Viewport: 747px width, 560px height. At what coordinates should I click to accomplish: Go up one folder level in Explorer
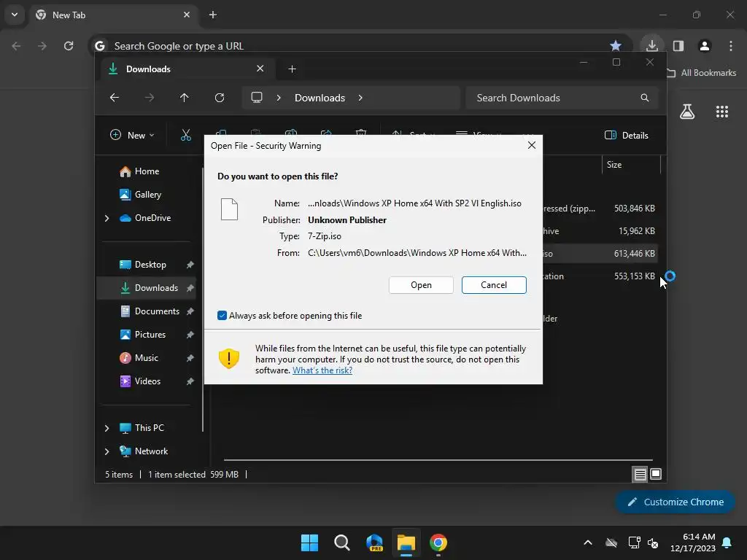click(185, 98)
